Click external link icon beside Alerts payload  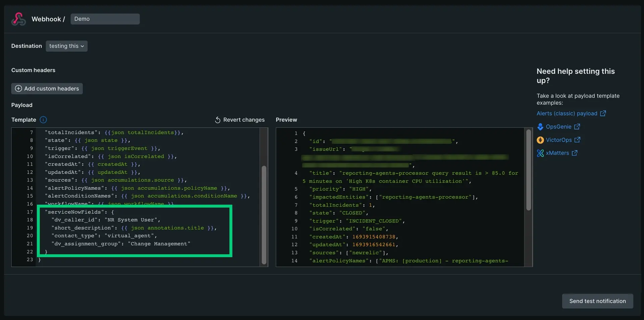pyautogui.click(x=603, y=113)
